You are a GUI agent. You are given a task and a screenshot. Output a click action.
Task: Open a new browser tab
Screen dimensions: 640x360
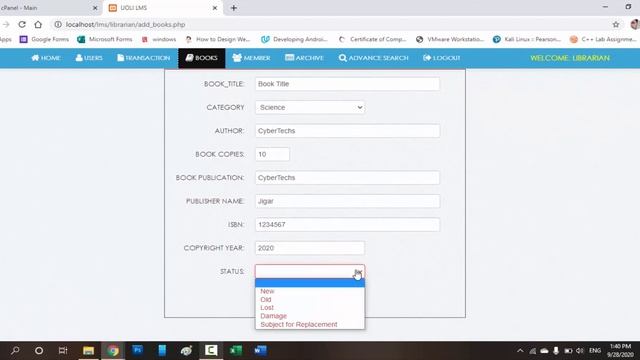(233, 8)
